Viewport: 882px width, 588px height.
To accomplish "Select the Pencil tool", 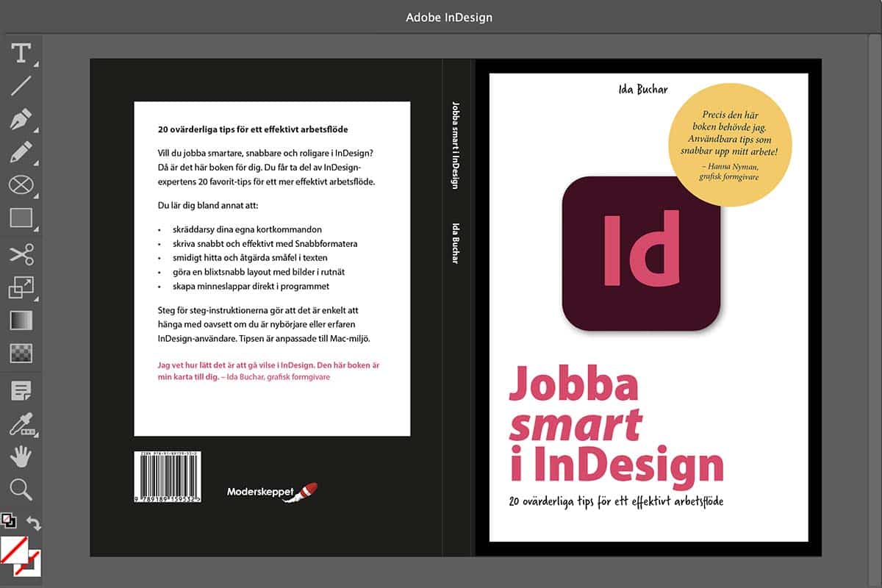I will coord(21,152).
